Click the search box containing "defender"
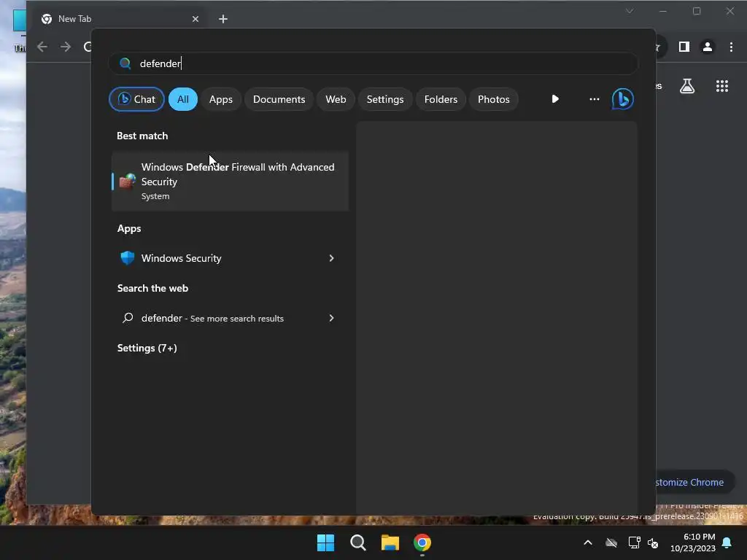The width and height of the screenshot is (747, 560). [373, 63]
